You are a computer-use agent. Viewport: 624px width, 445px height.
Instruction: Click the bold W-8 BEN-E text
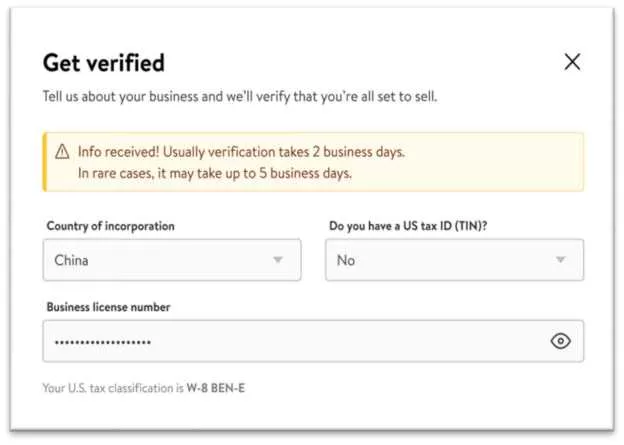pos(215,387)
